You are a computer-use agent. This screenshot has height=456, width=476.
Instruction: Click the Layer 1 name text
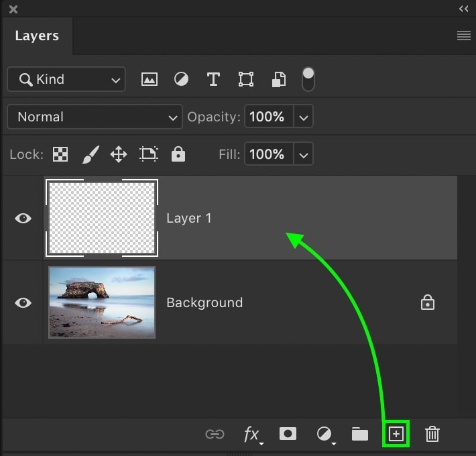pyautogui.click(x=189, y=219)
